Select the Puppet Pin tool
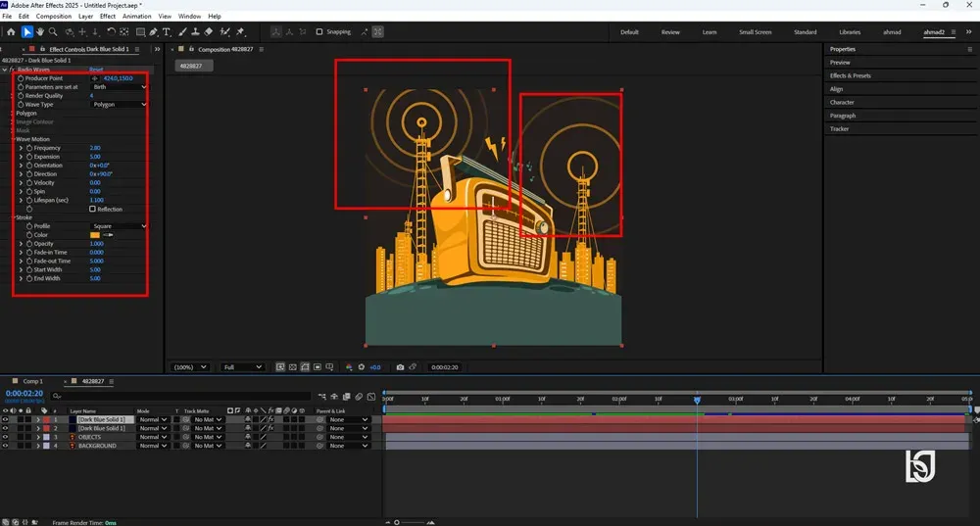Image resolution: width=980 pixels, height=526 pixels. [x=241, y=32]
